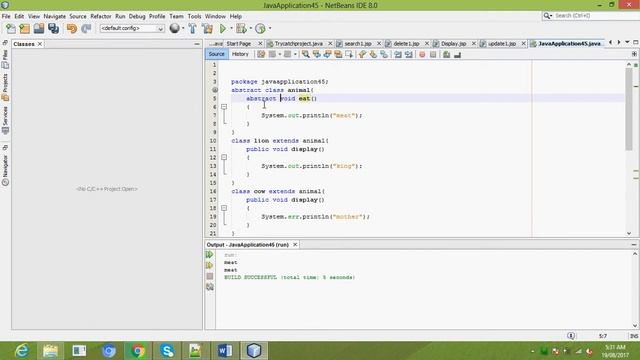Open Google Chrome from the taskbar

click(x=138, y=351)
